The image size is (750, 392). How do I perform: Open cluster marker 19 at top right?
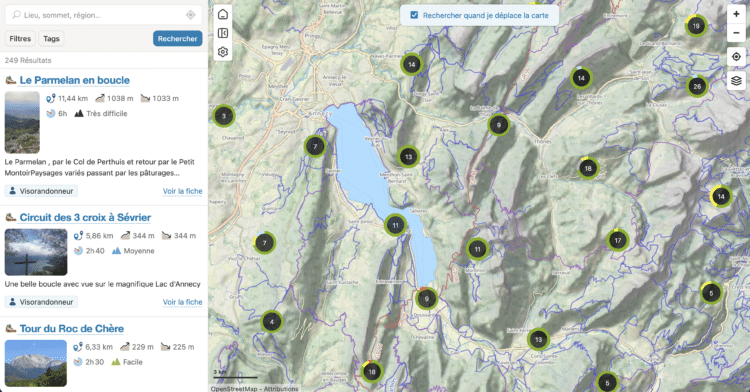point(695,26)
